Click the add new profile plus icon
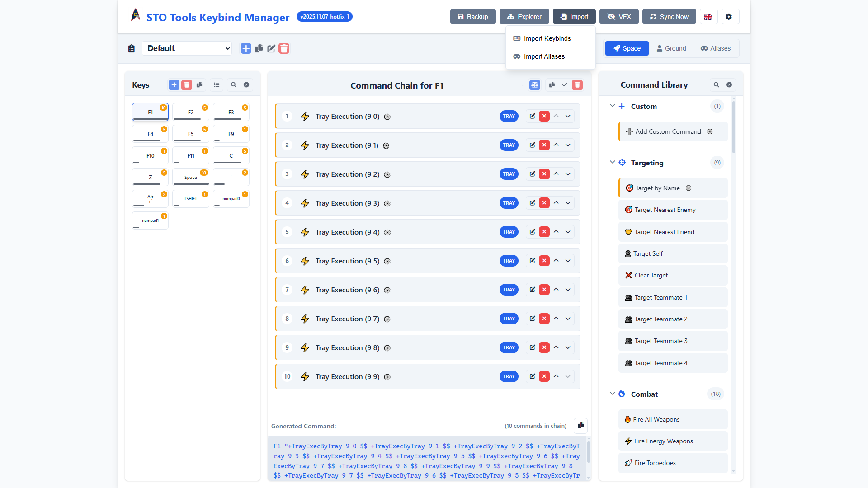This screenshot has height=488, width=868. (245, 48)
